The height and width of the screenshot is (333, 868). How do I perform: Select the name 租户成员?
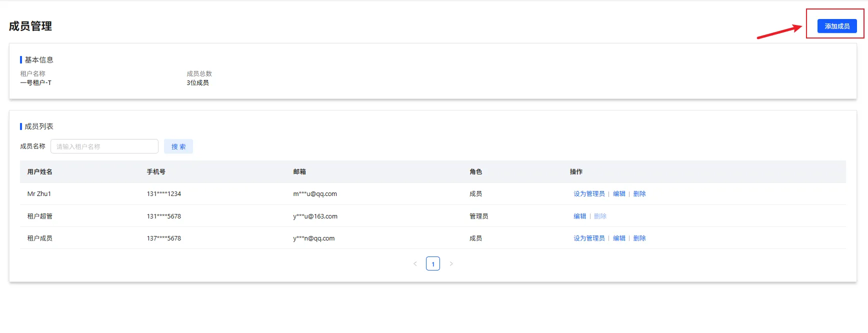(x=40, y=238)
